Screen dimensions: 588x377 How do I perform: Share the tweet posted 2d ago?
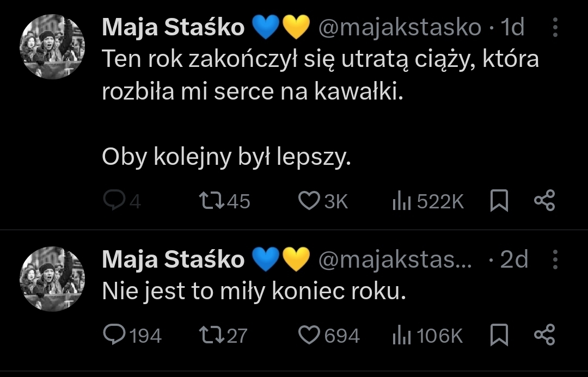tap(544, 335)
